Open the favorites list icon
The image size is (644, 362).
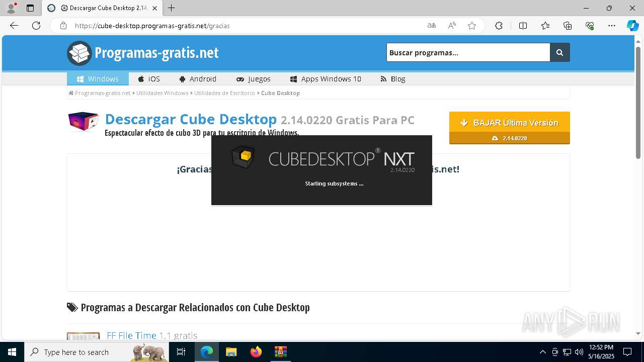[545, 26]
